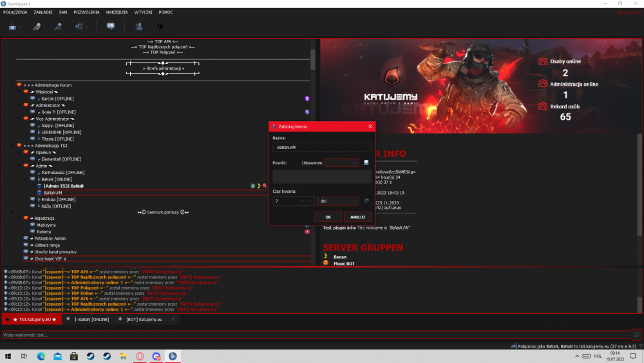The width and height of the screenshot is (644, 363).
Task: Close the [BOT] Katujemy.eu chat tab
Action: [173, 319]
